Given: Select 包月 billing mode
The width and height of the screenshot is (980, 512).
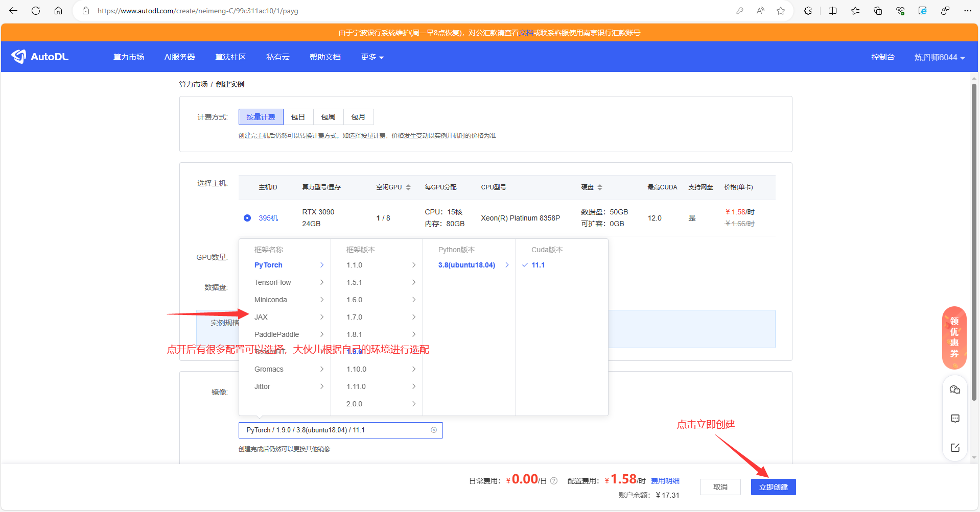Looking at the screenshot, I should pos(358,117).
